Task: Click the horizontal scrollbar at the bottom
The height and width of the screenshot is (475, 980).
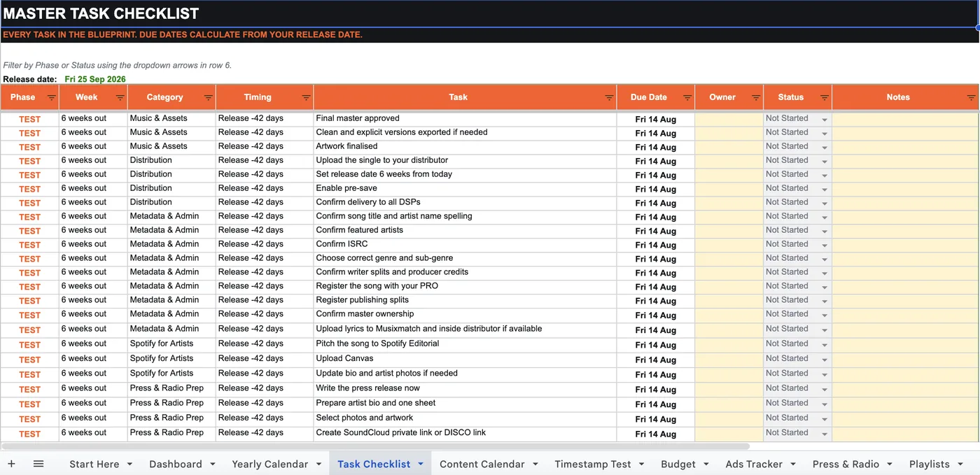Action: [375, 446]
